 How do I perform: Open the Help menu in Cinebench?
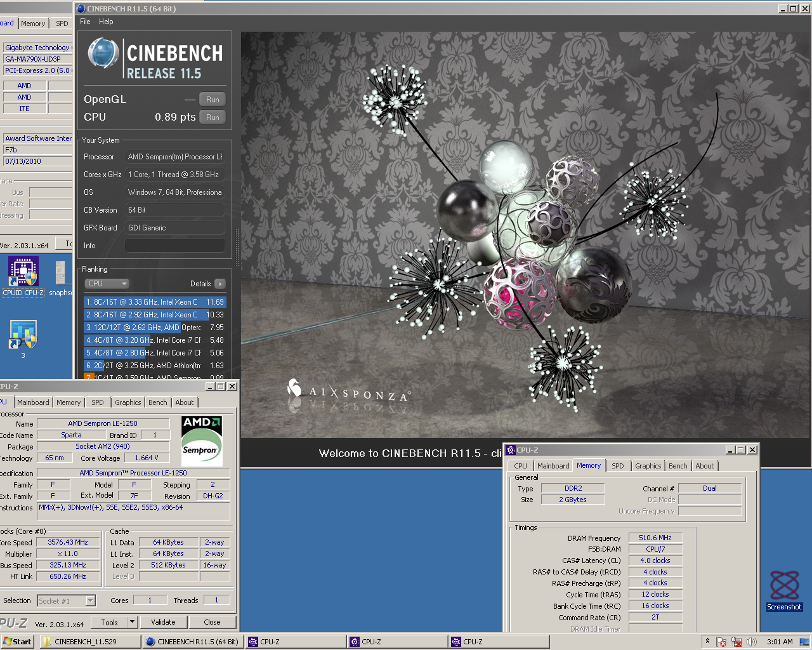[106, 22]
